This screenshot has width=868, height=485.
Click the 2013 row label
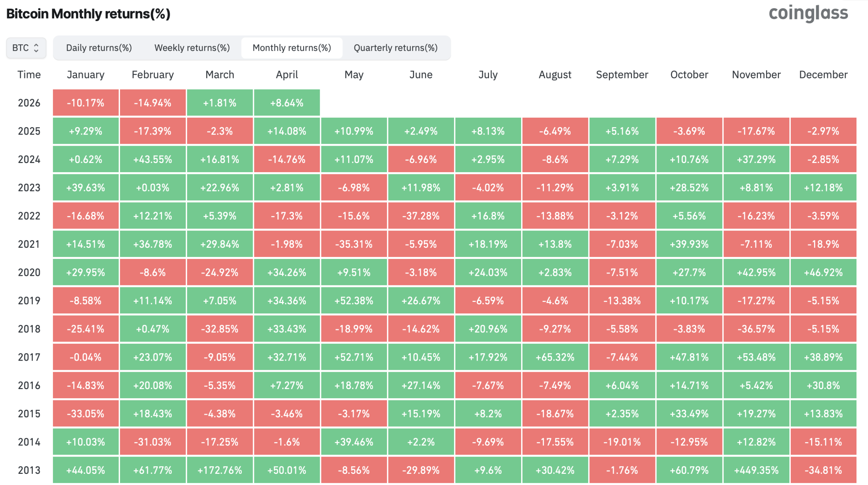click(29, 470)
